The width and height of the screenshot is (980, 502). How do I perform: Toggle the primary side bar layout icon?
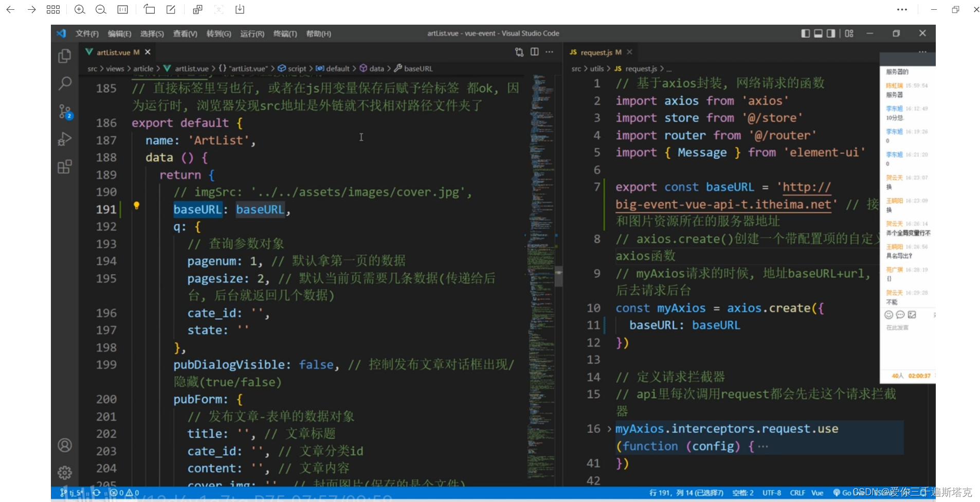(x=806, y=33)
